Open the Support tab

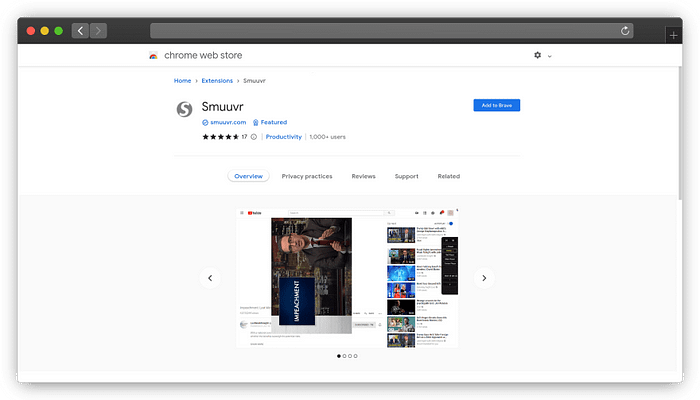coord(406,176)
